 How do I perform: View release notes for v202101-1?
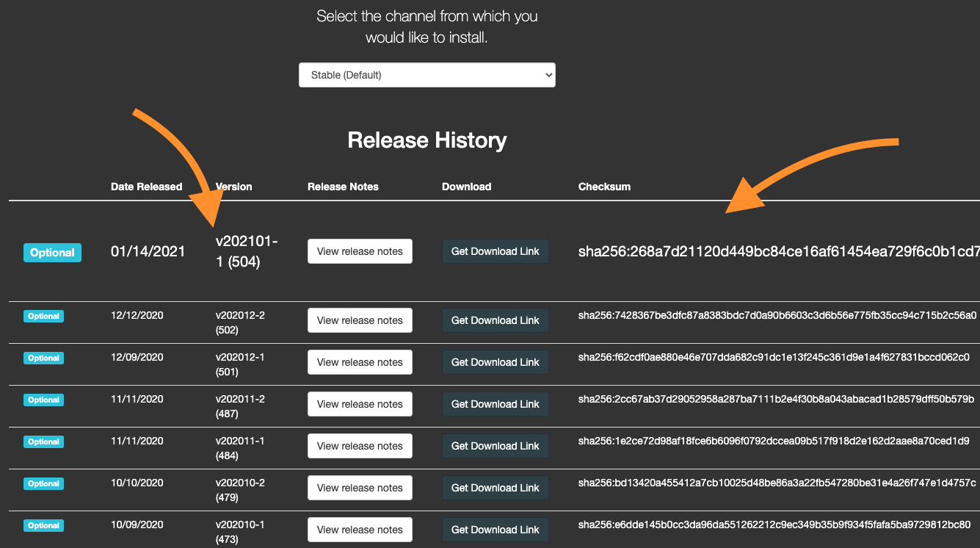pyautogui.click(x=360, y=250)
